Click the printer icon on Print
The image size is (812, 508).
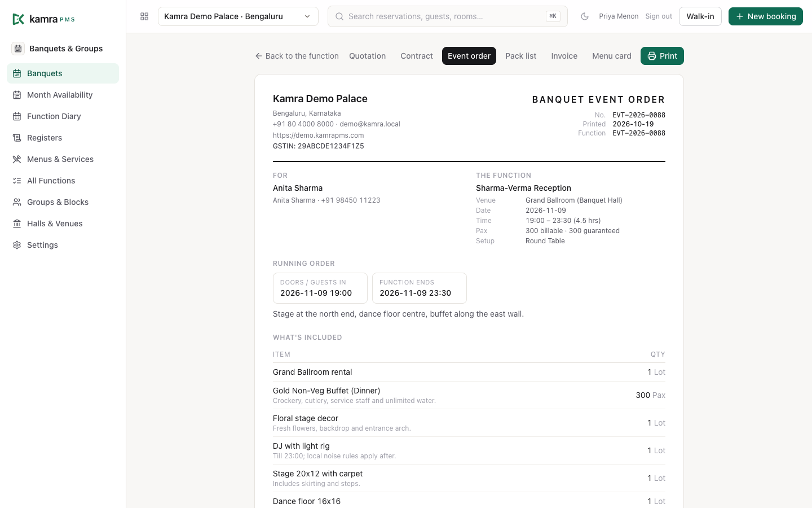(652, 56)
